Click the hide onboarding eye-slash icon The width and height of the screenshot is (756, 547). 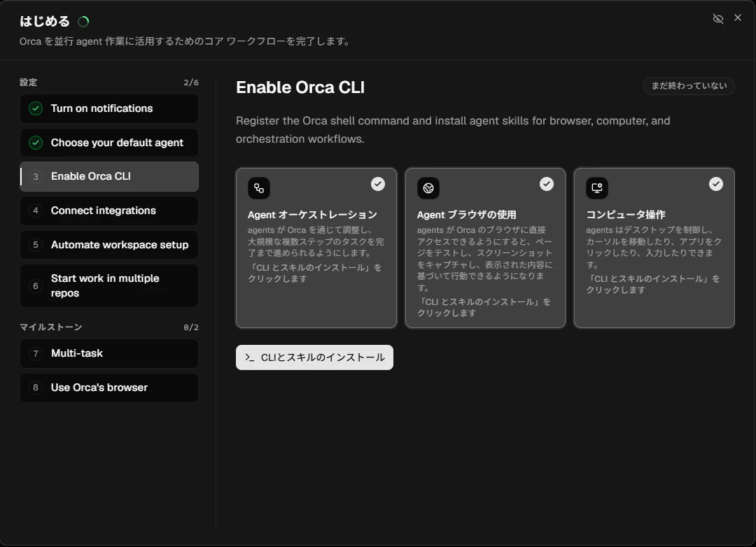pos(718,19)
